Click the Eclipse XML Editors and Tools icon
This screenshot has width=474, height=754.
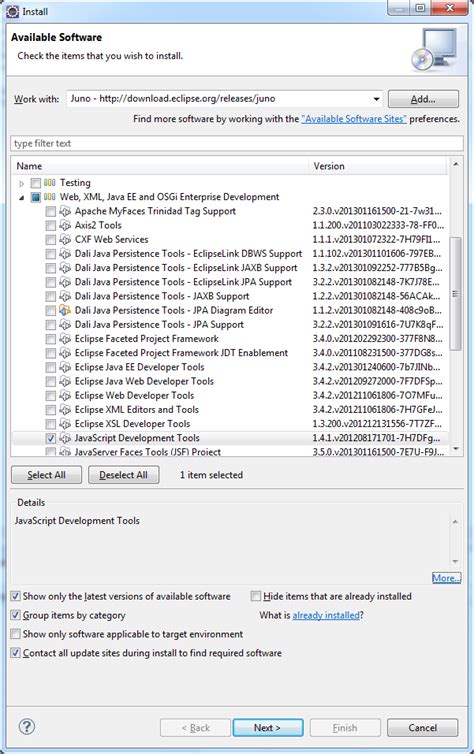pyautogui.click(x=65, y=410)
